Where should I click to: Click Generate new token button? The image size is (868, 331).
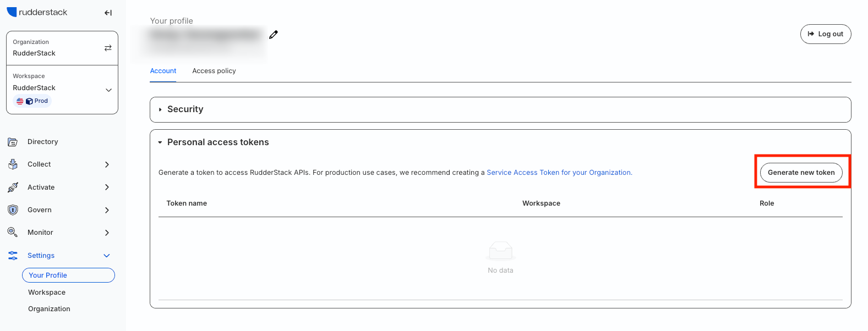[x=801, y=173]
